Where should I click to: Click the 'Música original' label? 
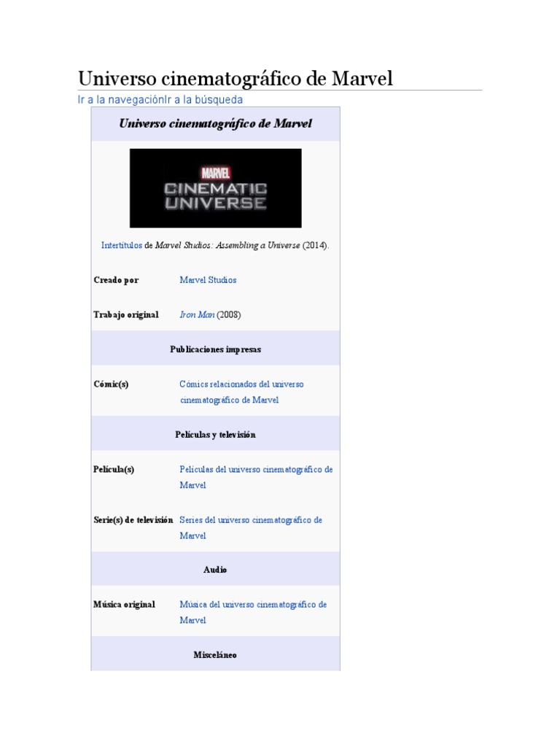[x=124, y=604]
